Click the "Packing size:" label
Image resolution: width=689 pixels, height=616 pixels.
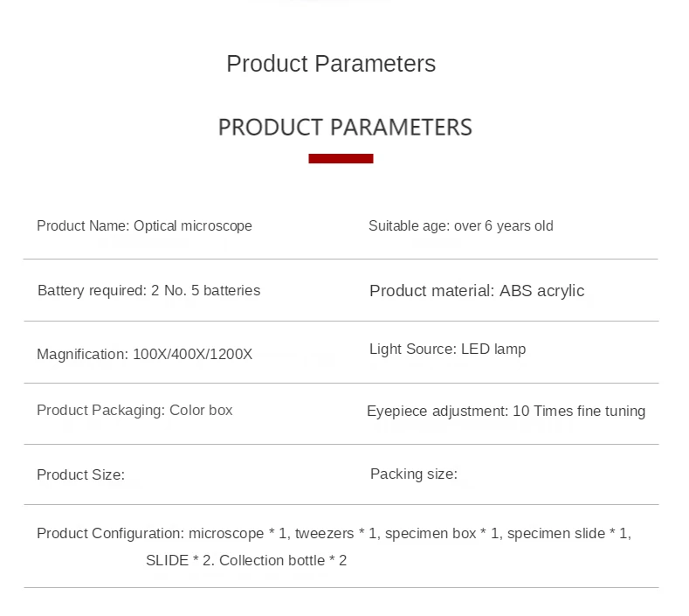(413, 474)
